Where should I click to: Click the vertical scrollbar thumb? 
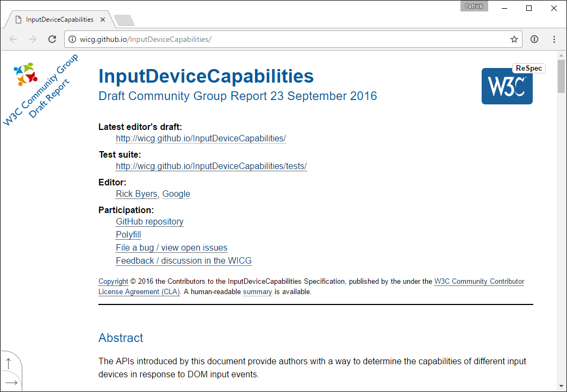click(x=562, y=77)
